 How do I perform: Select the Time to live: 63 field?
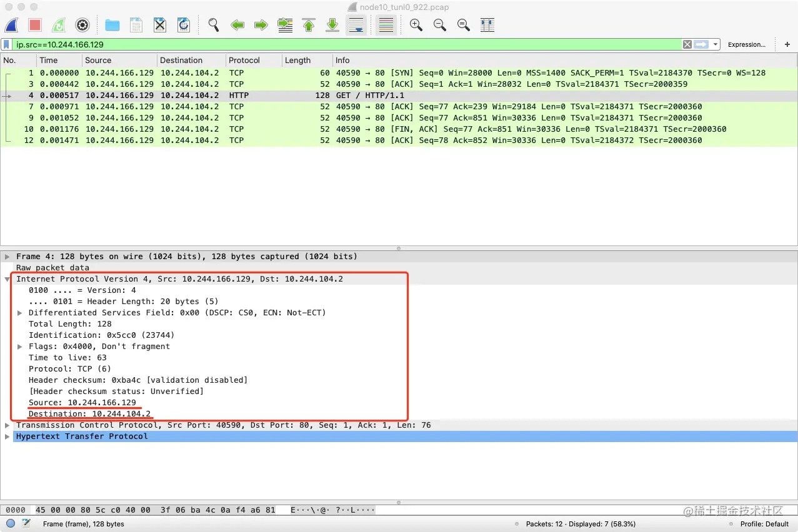point(67,358)
